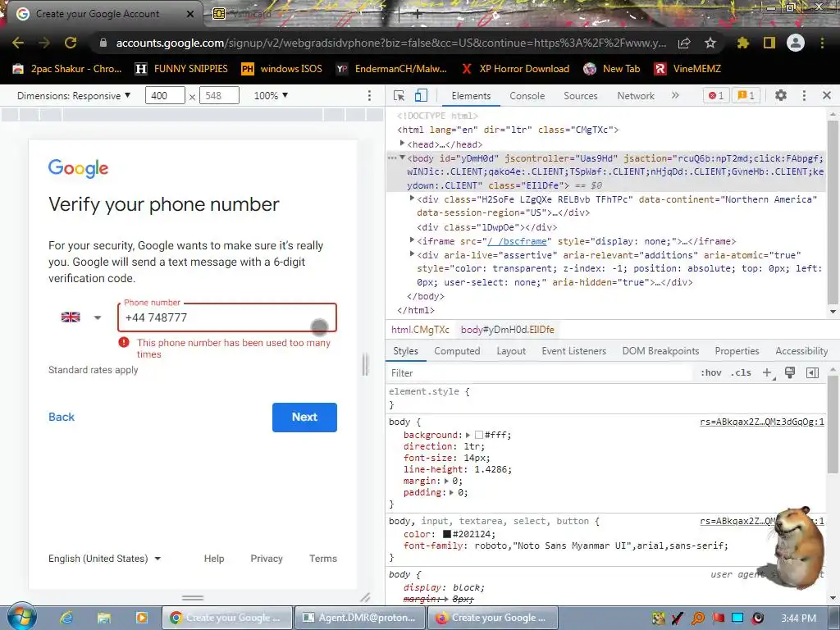Toggle the device toolbar icon in DevTools
The image size is (840, 630).
coord(421,95)
